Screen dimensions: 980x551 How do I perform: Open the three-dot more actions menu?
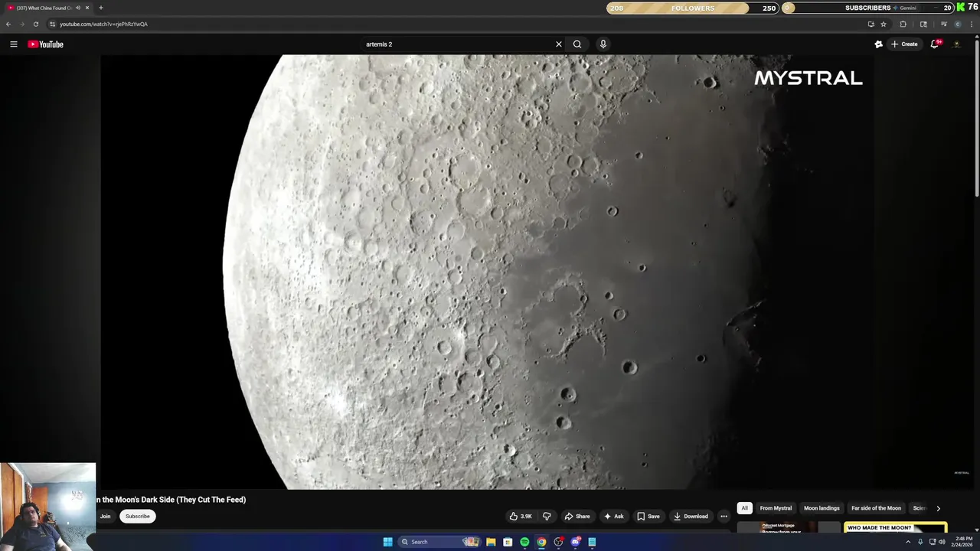click(724, 517)
